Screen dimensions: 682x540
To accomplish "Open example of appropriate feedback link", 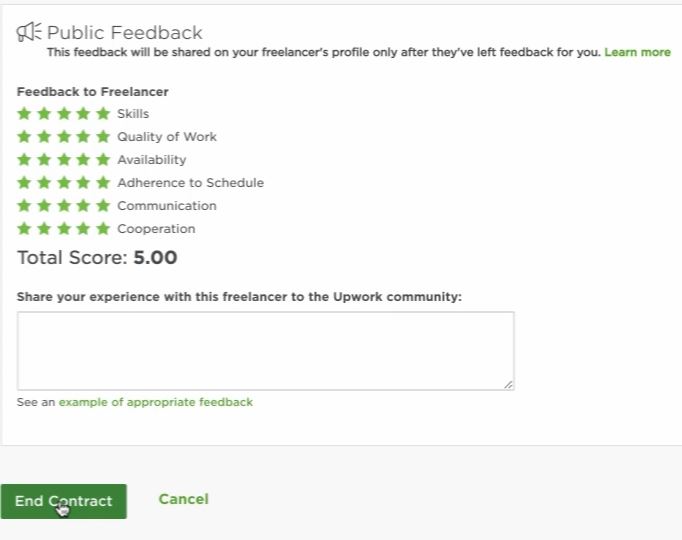I will [x=156, y=402].
